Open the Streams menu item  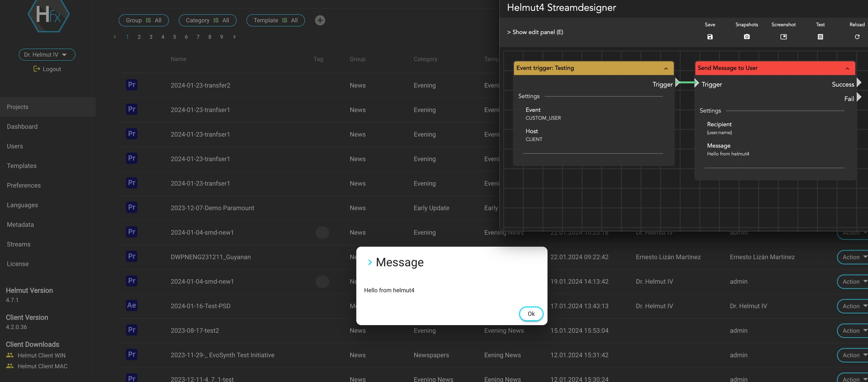[18, 244]
